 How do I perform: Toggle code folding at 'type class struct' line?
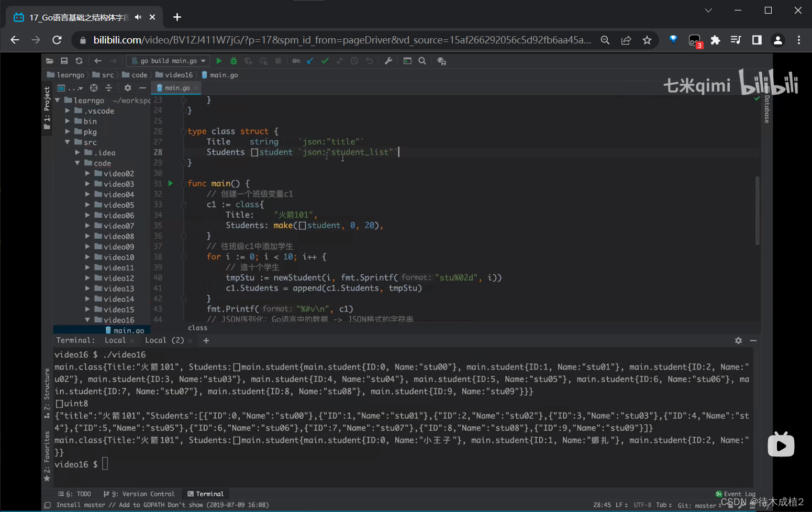[x=184, y=131]
